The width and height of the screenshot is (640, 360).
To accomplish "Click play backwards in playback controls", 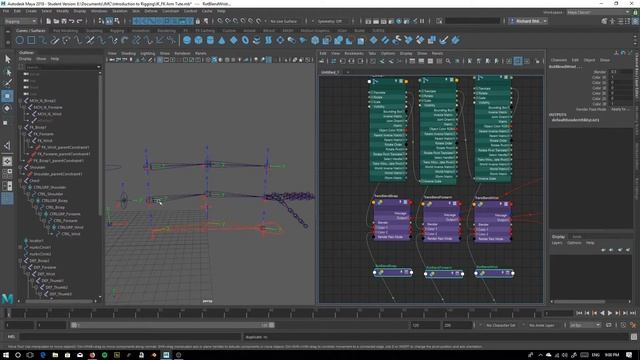I will click(602, 313).
